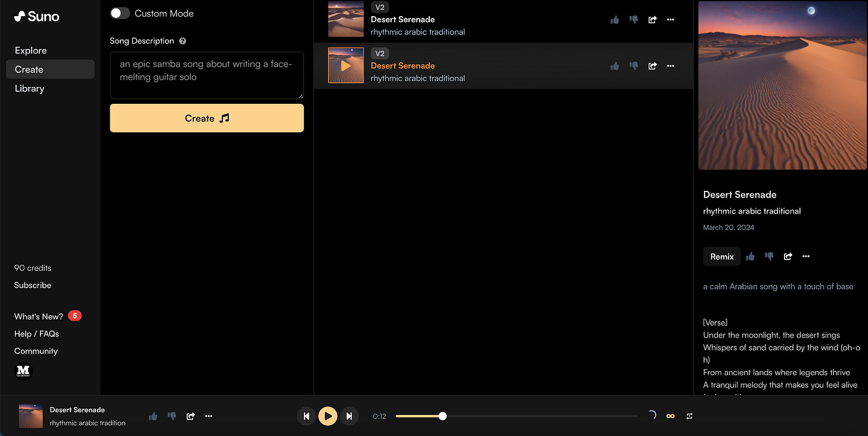Screen dimensions: 868x436
Task: Open the player bar more options menu
Action: [208, 416]
